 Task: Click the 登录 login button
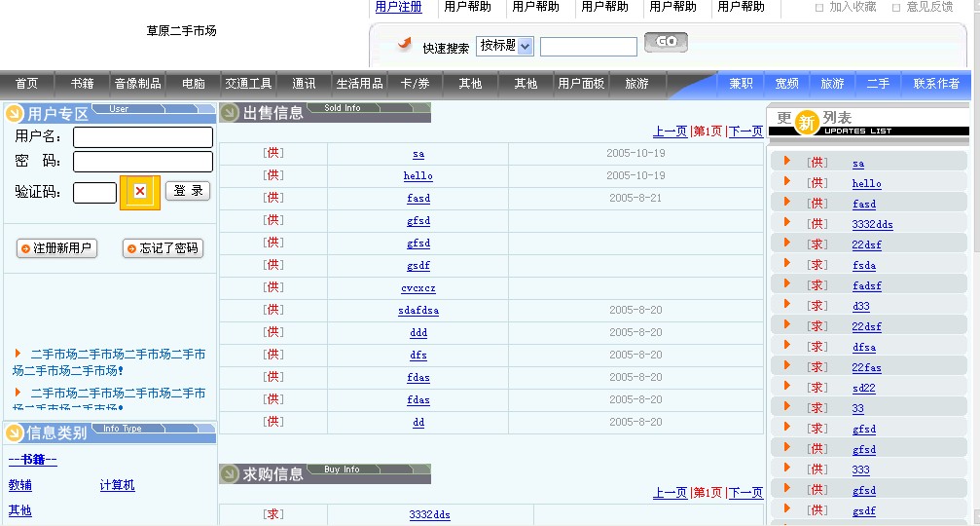point(188,191)
